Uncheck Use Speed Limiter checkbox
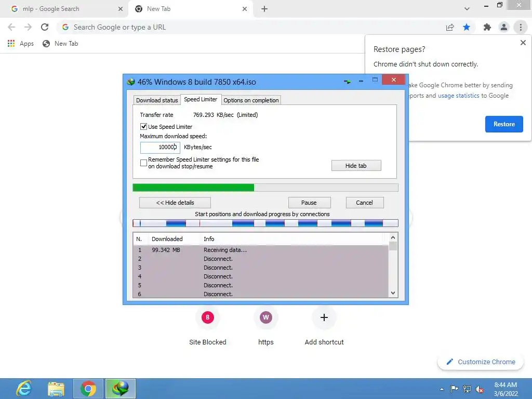532x399 pixels. click(x=143, y=127)
